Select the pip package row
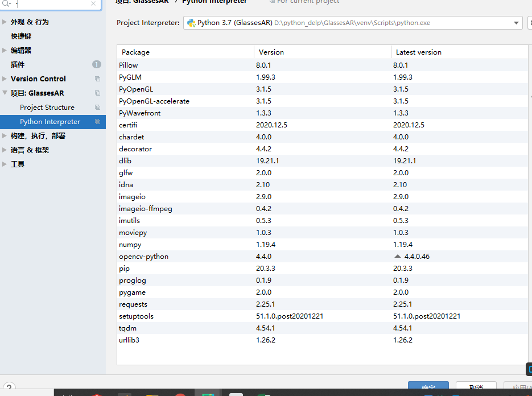Screen dimensions: 532x396 click(x=323, y=269)
